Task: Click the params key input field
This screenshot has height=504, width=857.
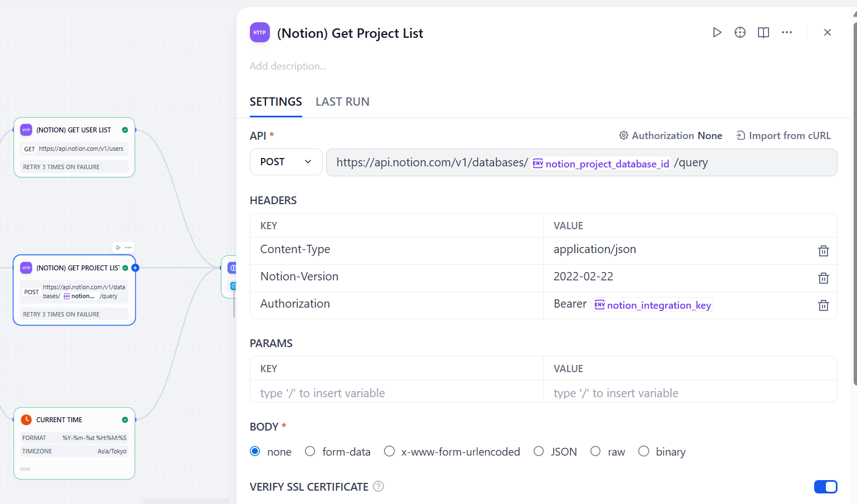Action: pos(396,393)
